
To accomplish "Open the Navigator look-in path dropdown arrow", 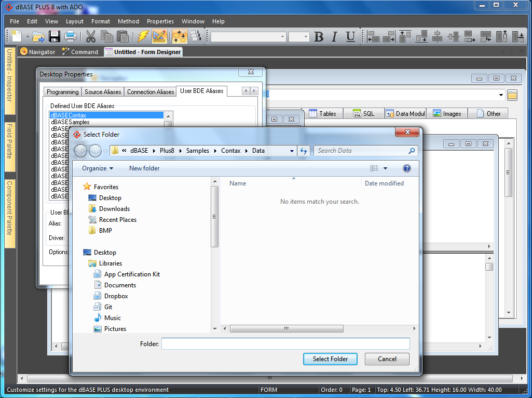I will click(501, 95).
